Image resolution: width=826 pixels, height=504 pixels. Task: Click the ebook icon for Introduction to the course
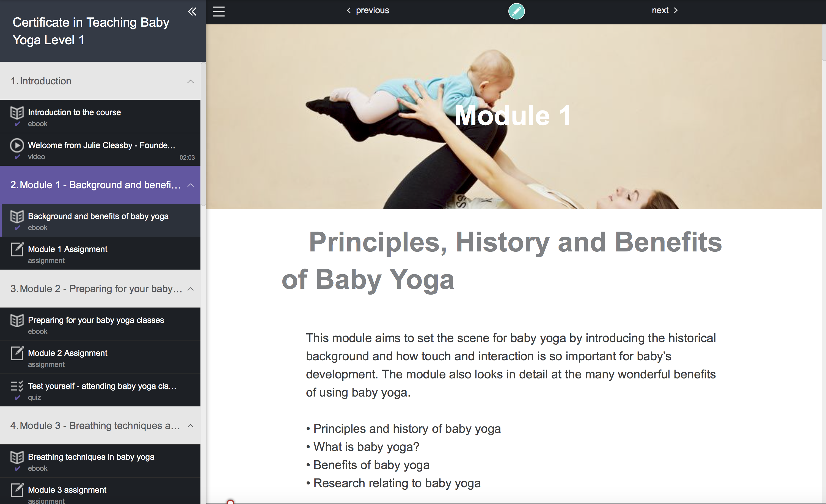17,113
